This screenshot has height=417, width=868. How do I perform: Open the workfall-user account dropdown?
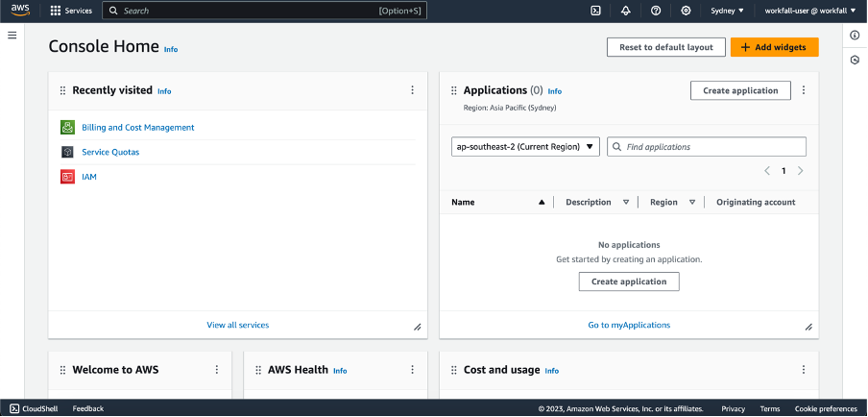809,11
